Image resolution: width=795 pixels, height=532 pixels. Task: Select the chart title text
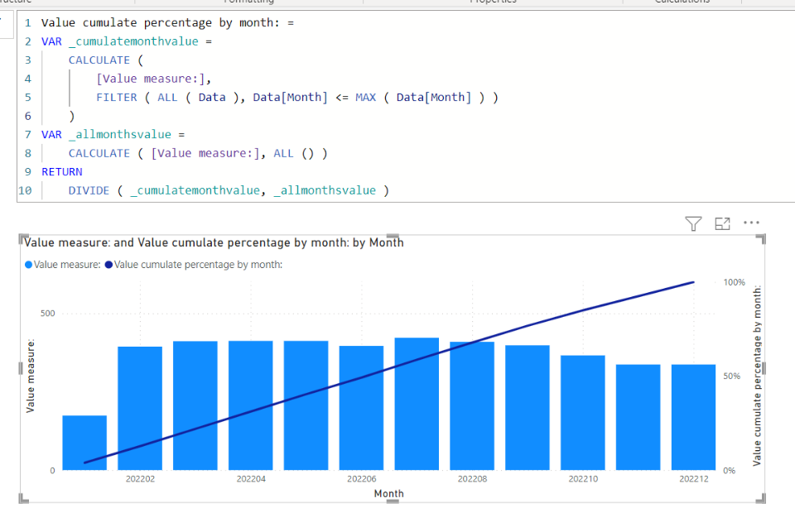click(214, 242)
